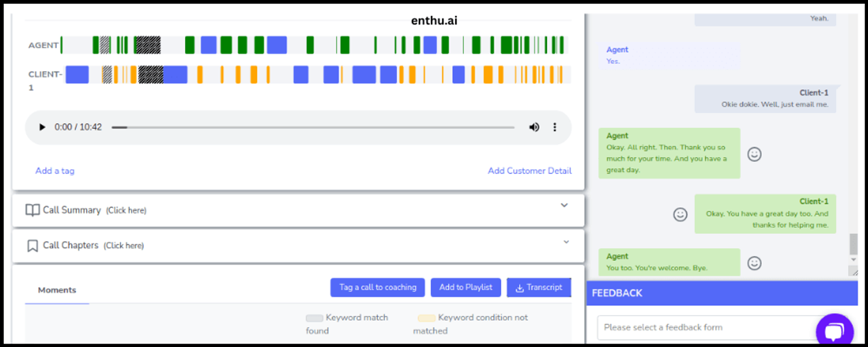This screenshot has height=347, width=868.
Task: Open the audio player more options menu
Action: point(554,127)
